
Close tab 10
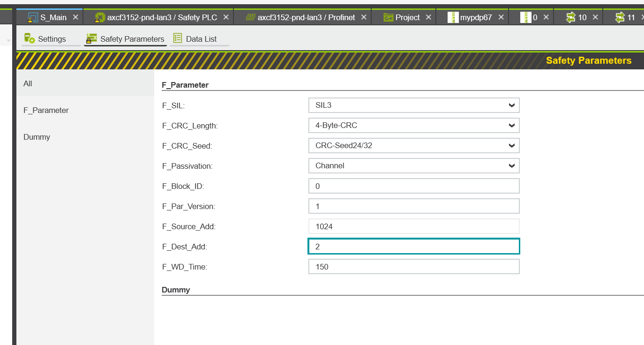595,17
